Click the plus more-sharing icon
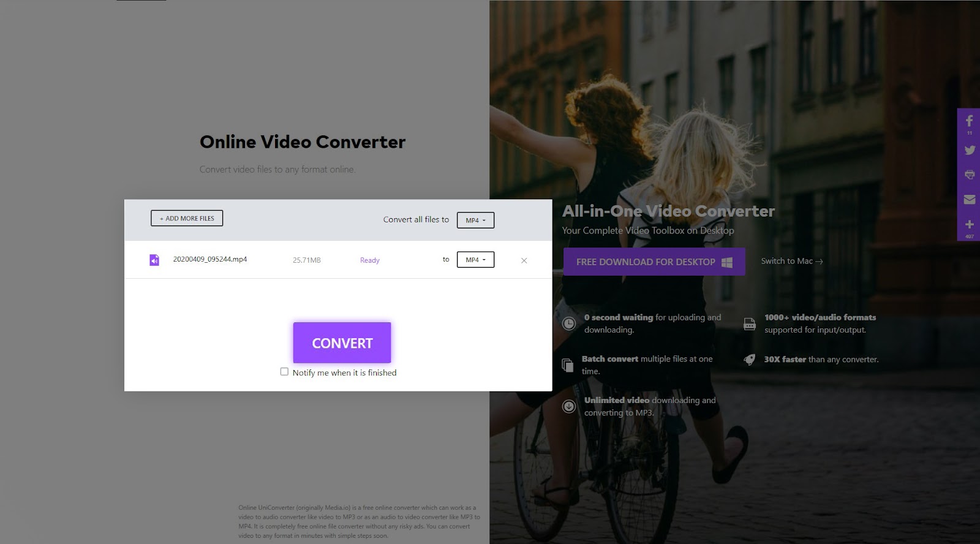 pos(969,224)
